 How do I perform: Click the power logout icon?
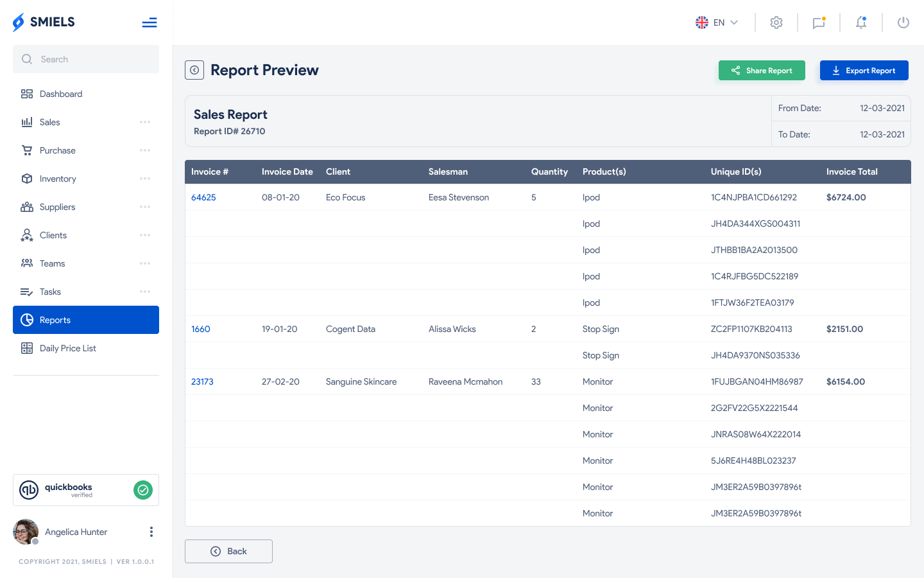[903, 22]
